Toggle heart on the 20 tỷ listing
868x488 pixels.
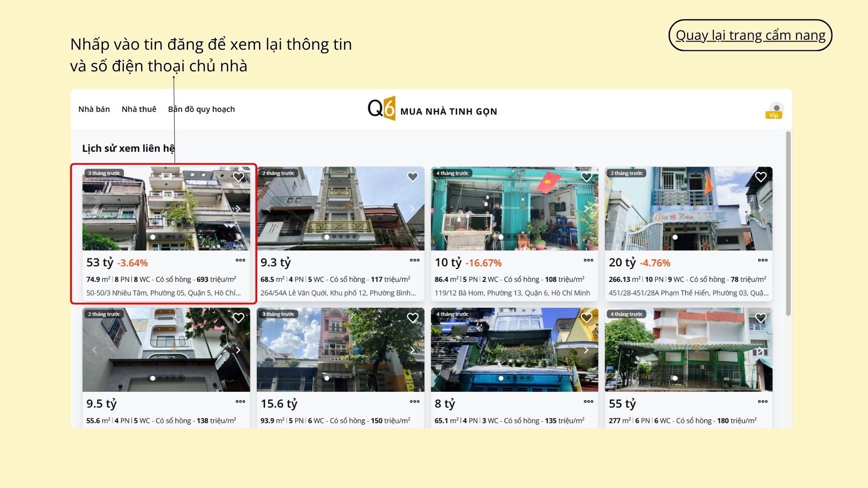(x=760, y=177)
